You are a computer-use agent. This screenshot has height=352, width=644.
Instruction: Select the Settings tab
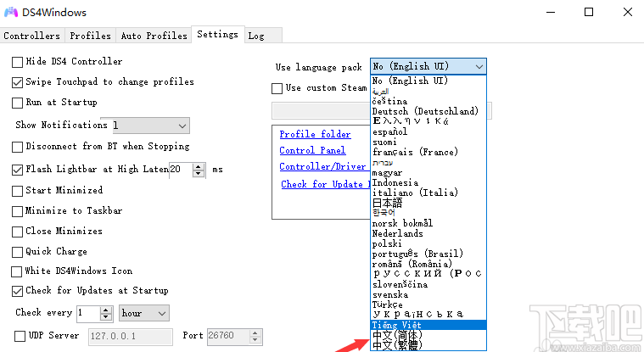pos(218,35)
